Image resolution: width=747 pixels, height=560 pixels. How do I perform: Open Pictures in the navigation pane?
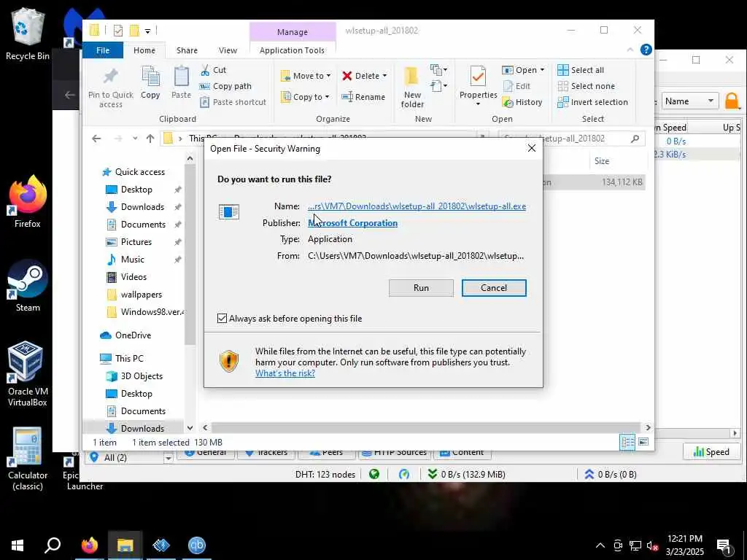pyautogui.click(x=136, y=242)
